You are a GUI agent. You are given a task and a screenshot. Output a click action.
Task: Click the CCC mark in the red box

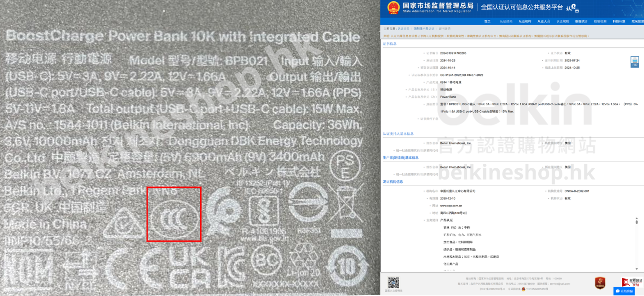(174, 215)
